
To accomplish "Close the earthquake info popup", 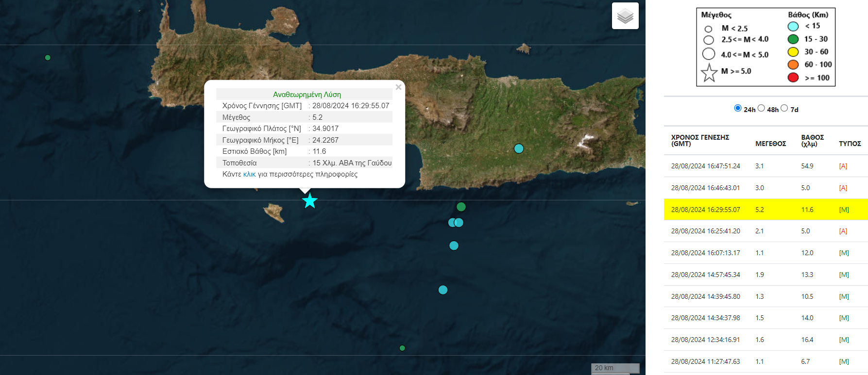I will (398, 87).
